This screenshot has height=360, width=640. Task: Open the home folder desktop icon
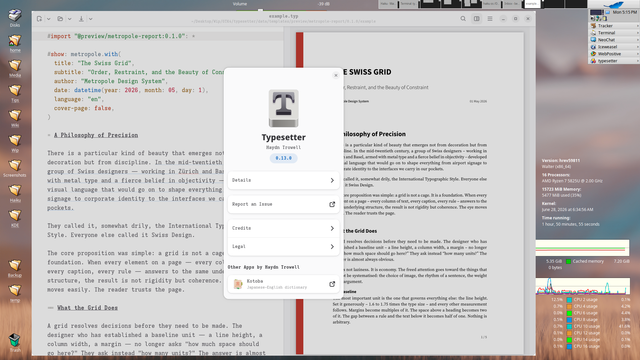tap(15, 43)
